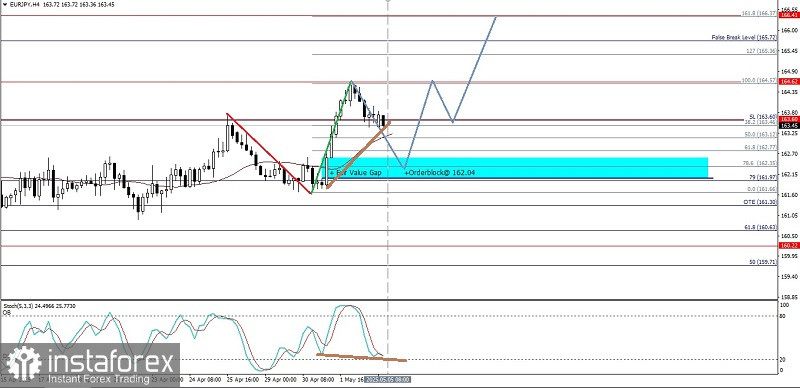Select the red descending trendline on the chart
This screenshot has height=388, width=800.
[x=269, y=153]
